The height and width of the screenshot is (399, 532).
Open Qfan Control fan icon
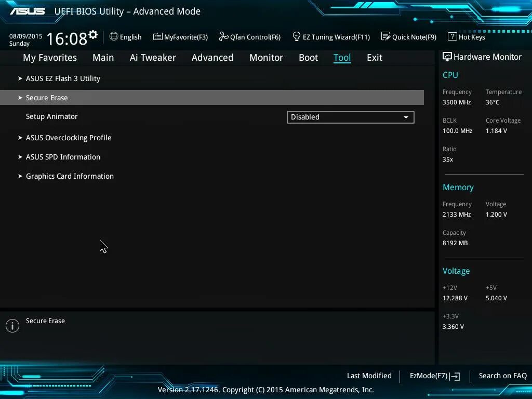pos(223,36)
